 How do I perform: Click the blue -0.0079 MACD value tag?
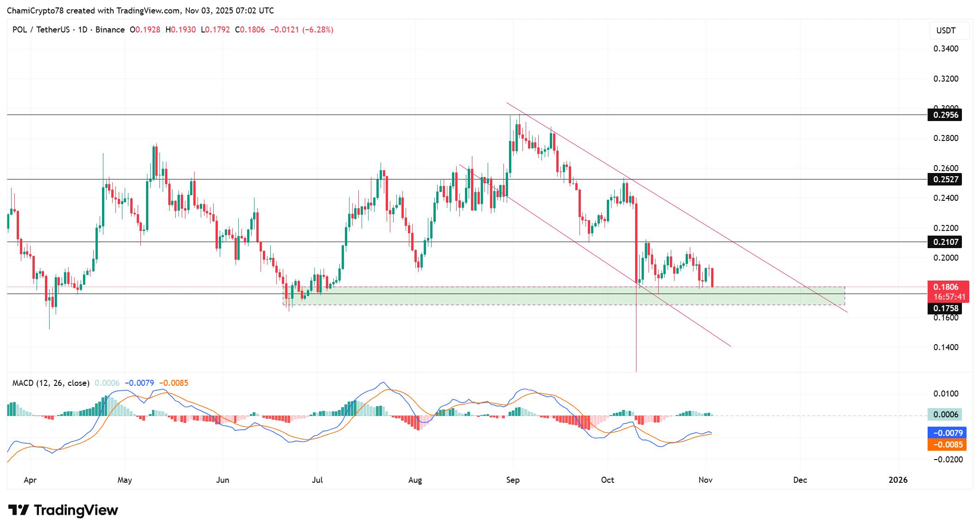(946, 433)
